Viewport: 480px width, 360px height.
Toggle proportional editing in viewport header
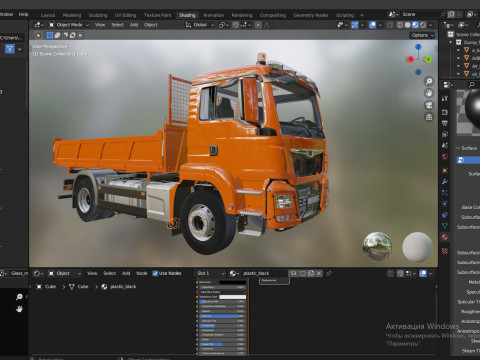tap(258, 25)
